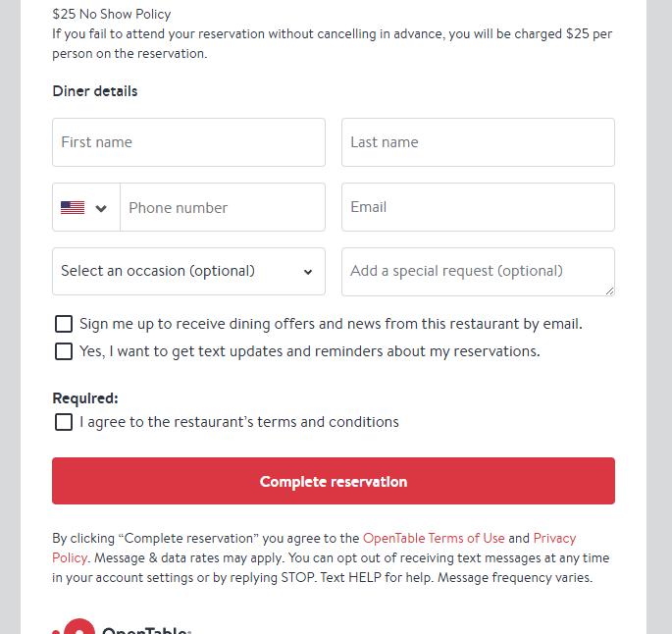Click the "Sign me up" offers label text

[331, 324]
